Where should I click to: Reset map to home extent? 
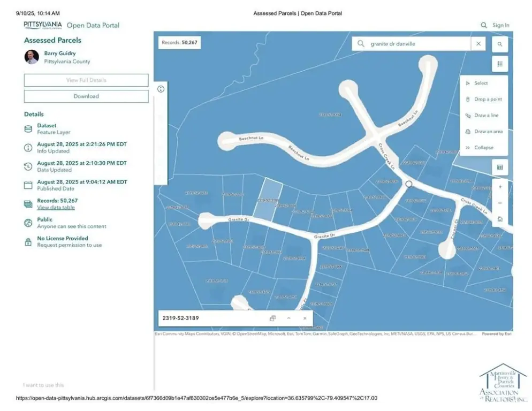point(499,219)
